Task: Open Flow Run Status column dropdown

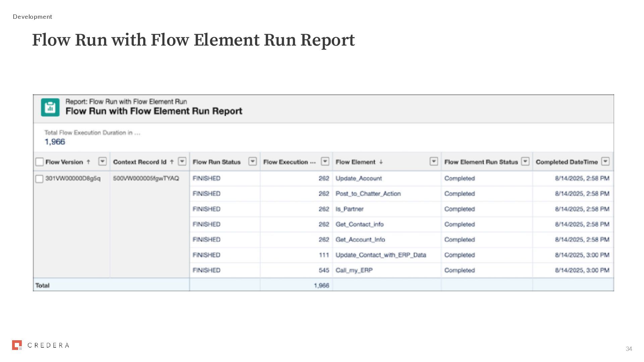Action: (x=253, y=162)
